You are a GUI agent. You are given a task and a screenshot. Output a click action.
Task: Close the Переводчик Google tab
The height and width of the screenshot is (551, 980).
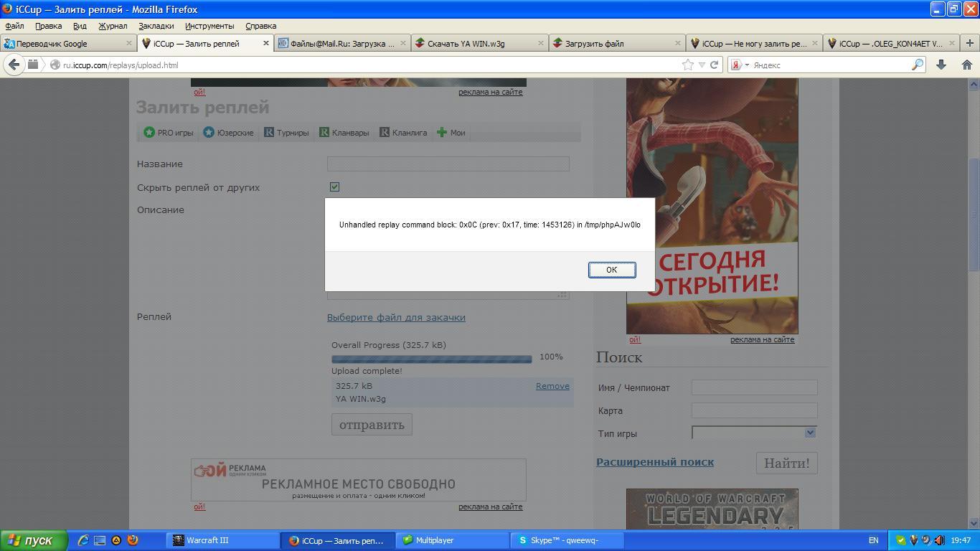point(129,43)
